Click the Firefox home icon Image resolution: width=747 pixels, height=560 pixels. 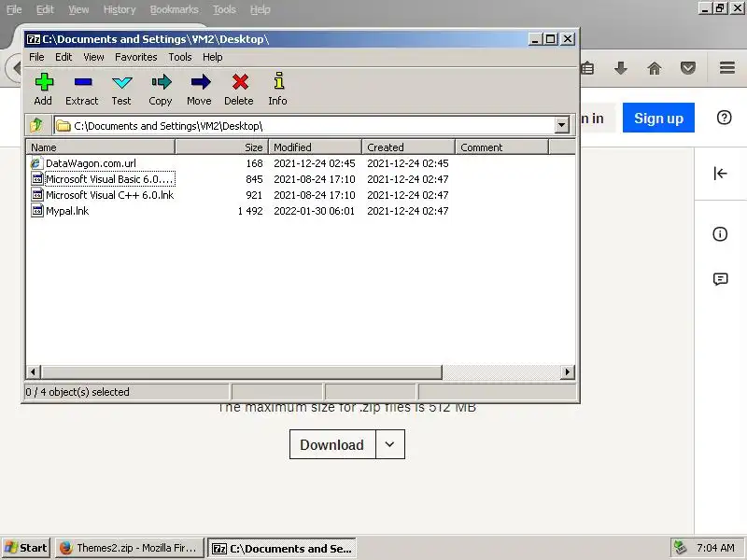[x=655, y=68]
